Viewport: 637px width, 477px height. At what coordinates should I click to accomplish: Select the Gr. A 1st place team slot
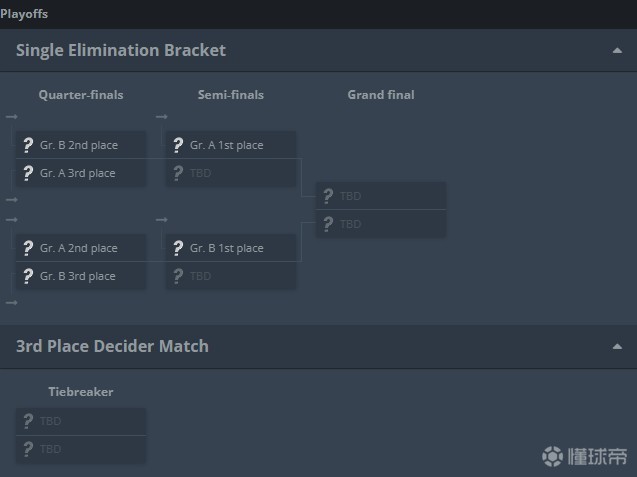pyautogui.click(x=231, y=145)
